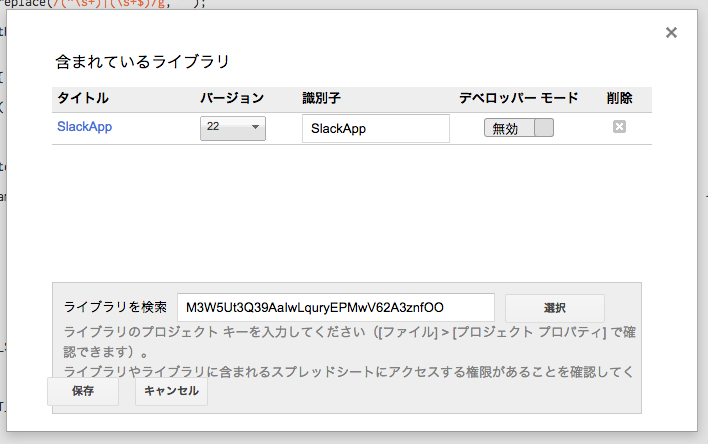Toggle developer mode switch labeled 無効

point(519,128)
